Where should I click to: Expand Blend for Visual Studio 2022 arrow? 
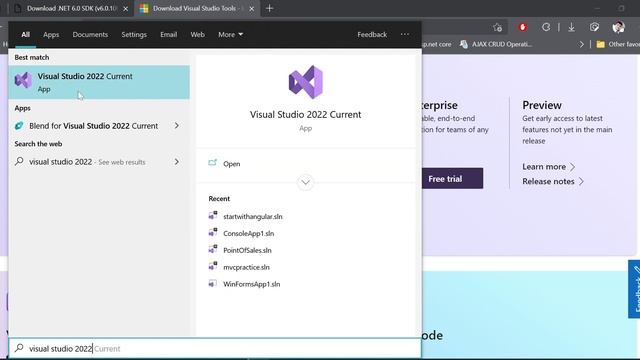[x=177, y=126]
